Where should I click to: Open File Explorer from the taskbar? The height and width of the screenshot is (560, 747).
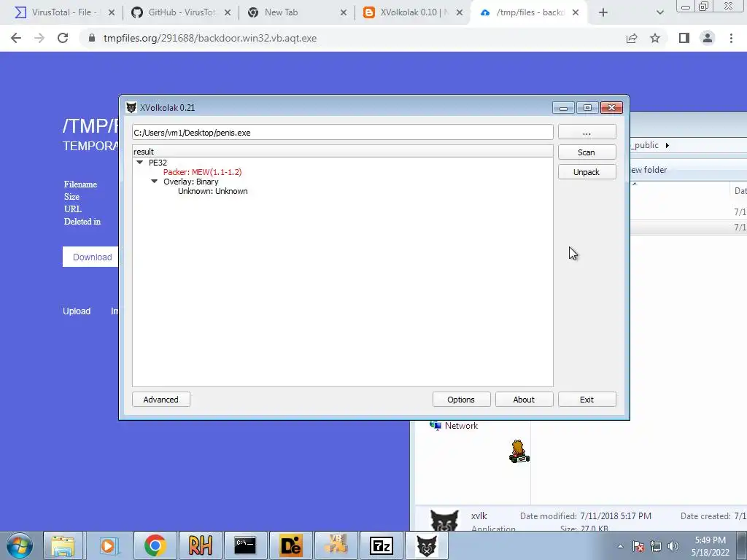coord(63,545)
